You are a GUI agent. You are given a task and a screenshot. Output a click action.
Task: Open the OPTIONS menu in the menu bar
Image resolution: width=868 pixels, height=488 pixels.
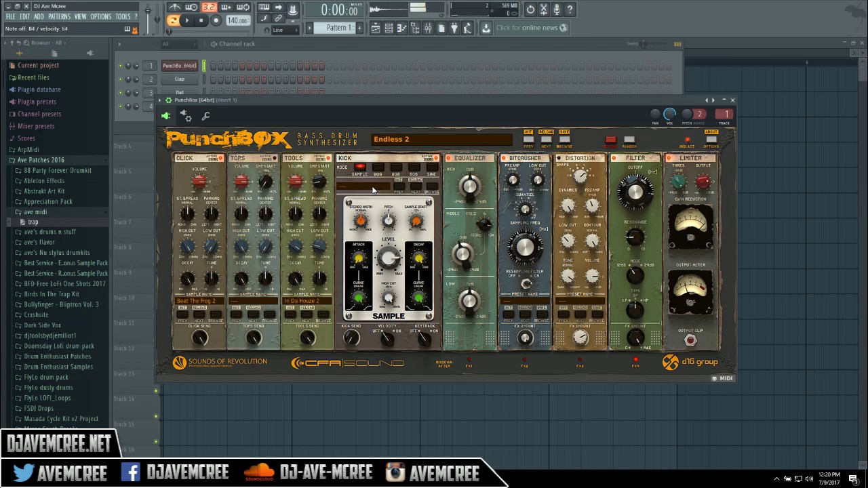click(99, 16)
